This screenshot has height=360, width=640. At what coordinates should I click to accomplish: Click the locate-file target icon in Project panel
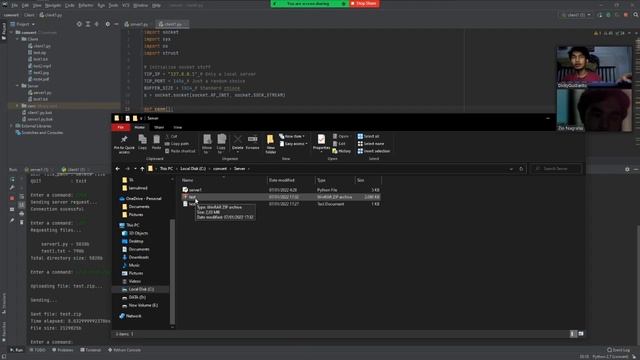pyautogui.click(x=79, y=24)
